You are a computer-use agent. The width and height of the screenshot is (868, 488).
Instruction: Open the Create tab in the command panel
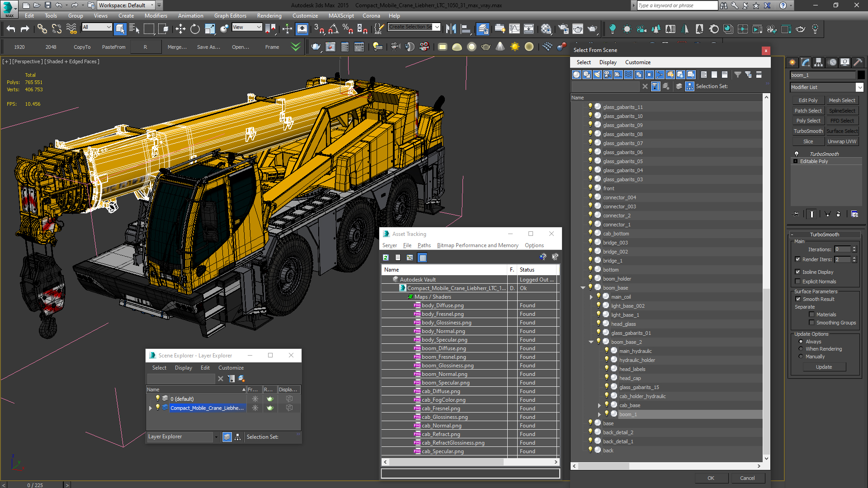[793, 62]
